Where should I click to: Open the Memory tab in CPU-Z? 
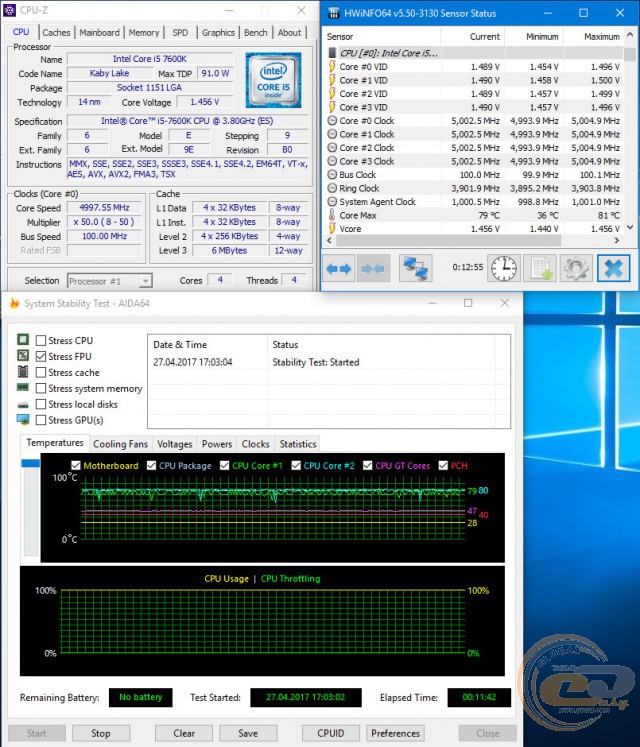point(144,32)
